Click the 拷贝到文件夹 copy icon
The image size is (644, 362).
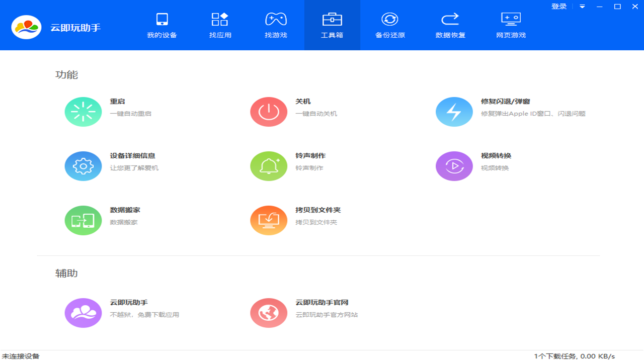coord(268,220)
